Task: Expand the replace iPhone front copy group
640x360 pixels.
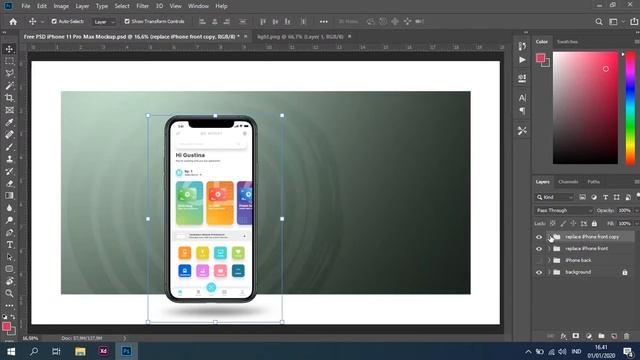Action: (549, 237)
